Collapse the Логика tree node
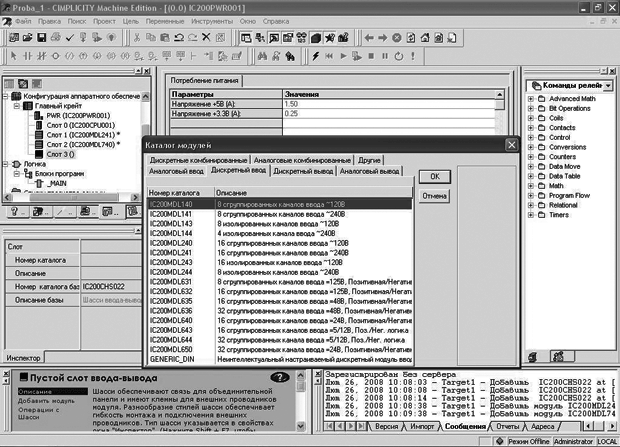This screenshot has height=447, width=620. point(6,164)
